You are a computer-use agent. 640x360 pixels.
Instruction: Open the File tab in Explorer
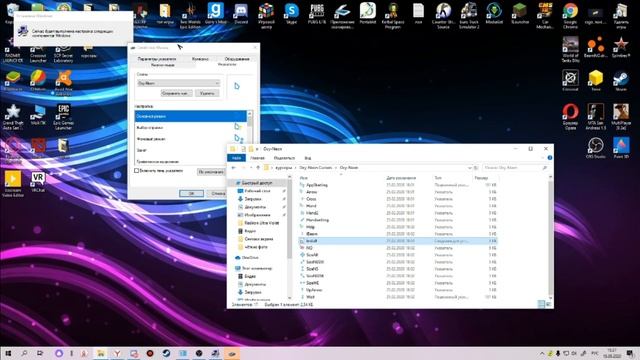(236, 158)
